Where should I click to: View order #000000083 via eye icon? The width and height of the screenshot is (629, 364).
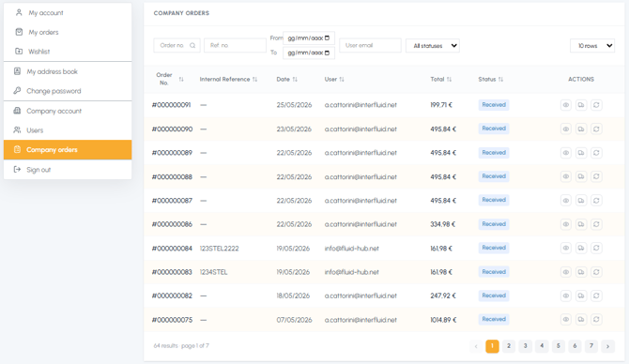click(565, 272)
